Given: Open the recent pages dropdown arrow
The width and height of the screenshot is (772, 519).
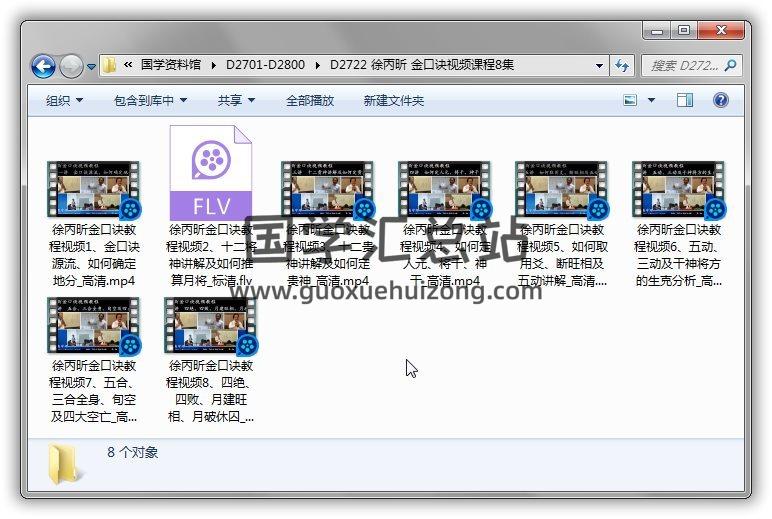Looking at the screenshot, I should pyautogui.click(x=91, y=67).
